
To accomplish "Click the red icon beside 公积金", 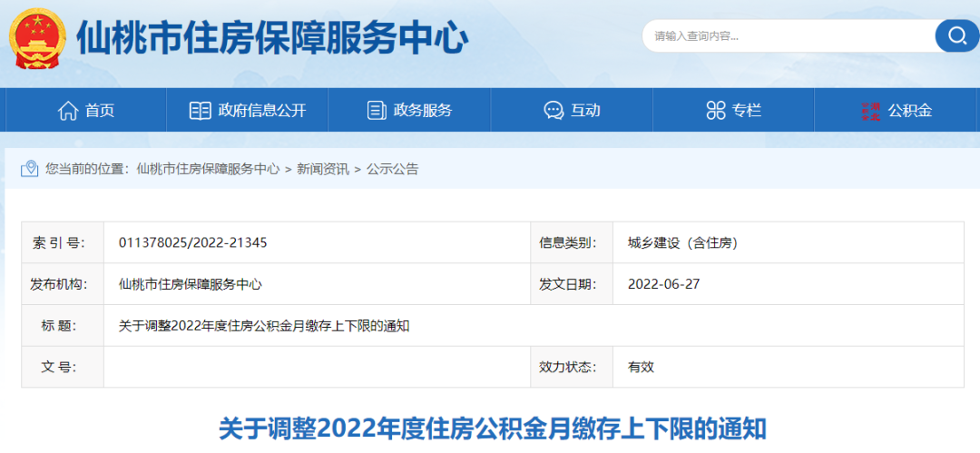I will [x=870, y=111].
